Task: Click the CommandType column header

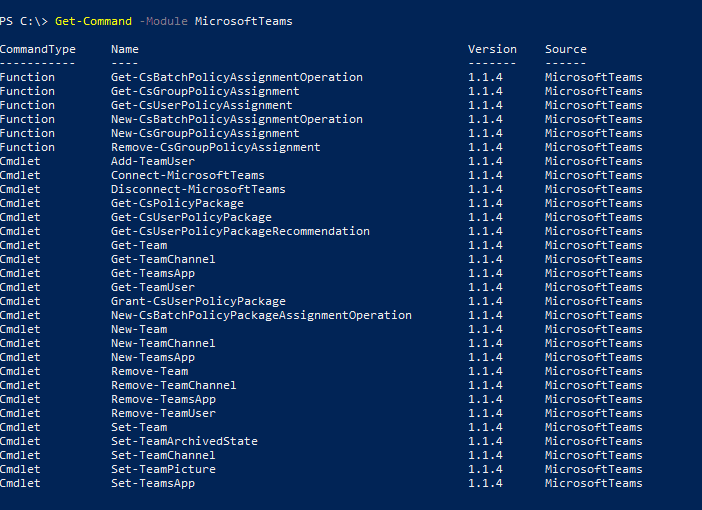Action: click(38, 50)
